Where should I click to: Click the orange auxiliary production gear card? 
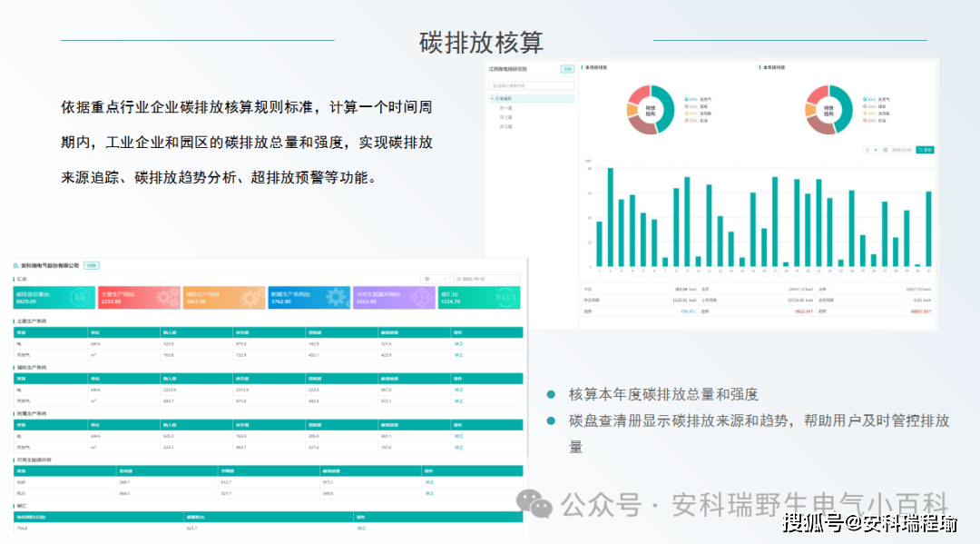[x=224, y=298]
